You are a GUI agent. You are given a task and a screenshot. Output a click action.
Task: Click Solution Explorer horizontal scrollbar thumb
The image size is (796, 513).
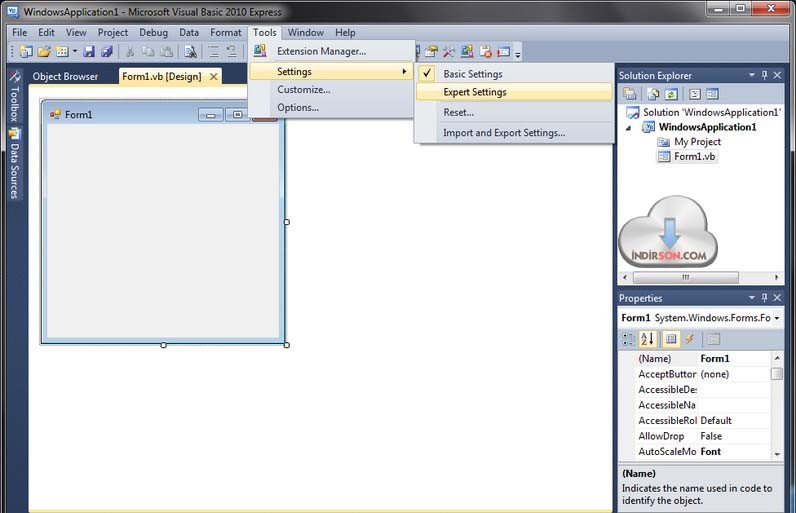(686, 277)
